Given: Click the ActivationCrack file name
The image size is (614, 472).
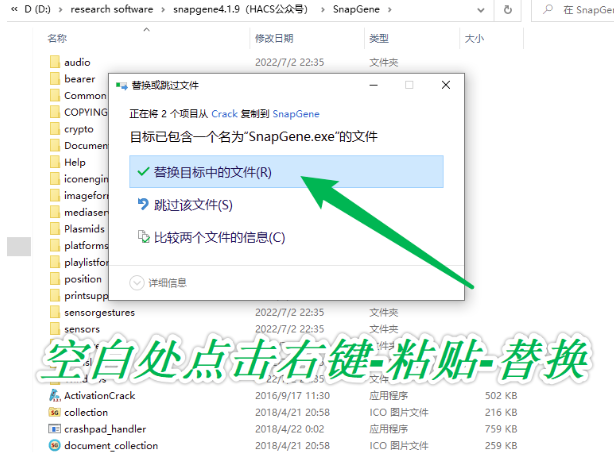Looking at the screenshot, I should [99, 396].
